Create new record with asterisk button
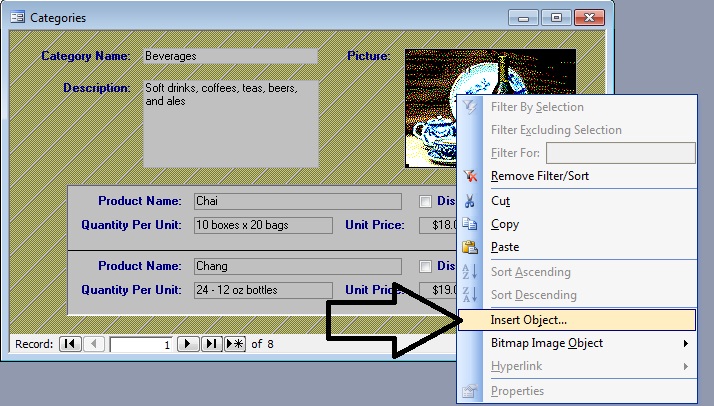714x406 pixels. click(235, 344)
